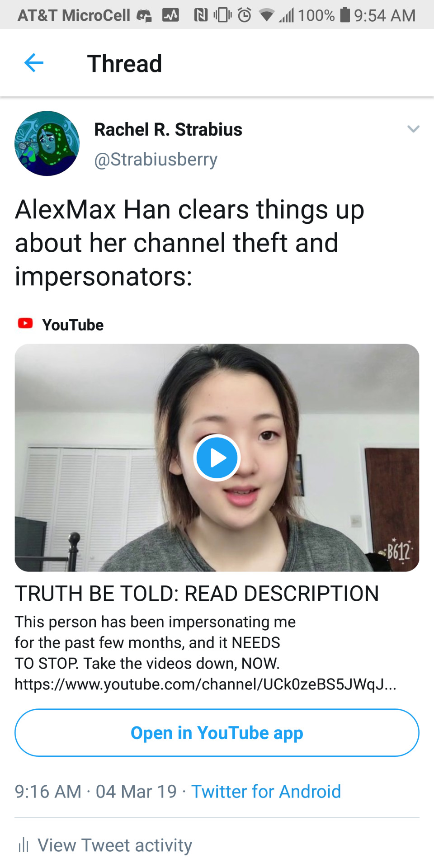Tap the back arrow in Thread header
Screen dimensions: 434x868
(34, 63)
